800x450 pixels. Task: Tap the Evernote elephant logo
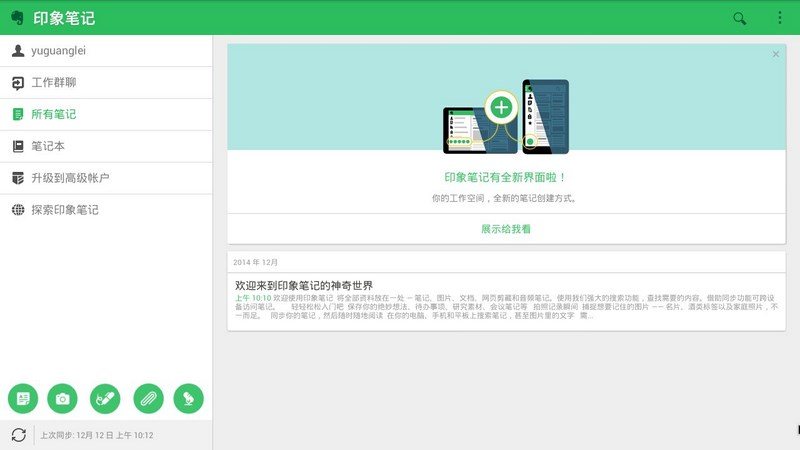click(x=17, y=18)
